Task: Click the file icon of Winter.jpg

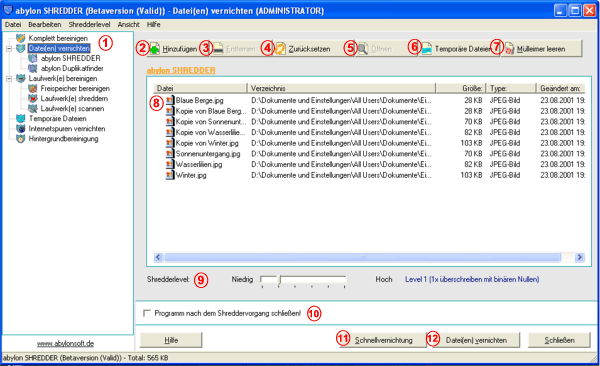Action: click(170, 175)
